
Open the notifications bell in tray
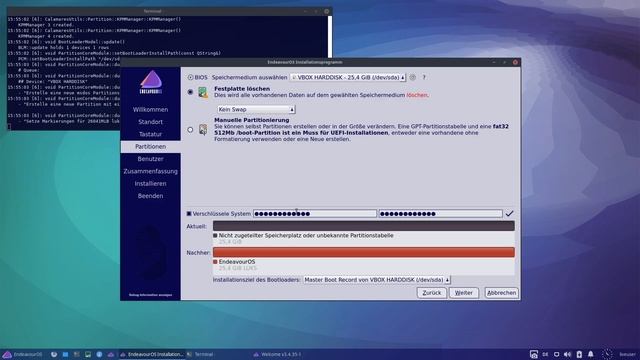pos(591,354)
